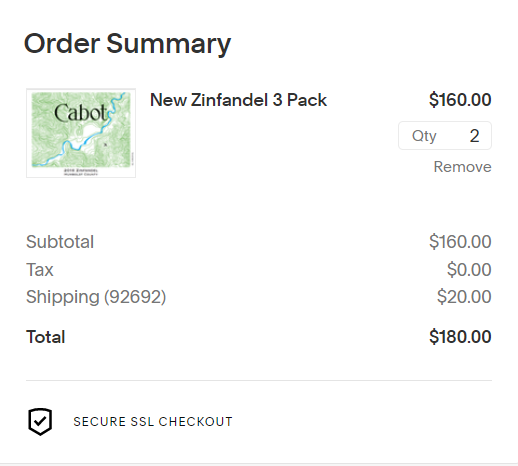Viewport: 518px width, 466px height.
Task: Click the Tax amount $0.00
Action: 469,269
